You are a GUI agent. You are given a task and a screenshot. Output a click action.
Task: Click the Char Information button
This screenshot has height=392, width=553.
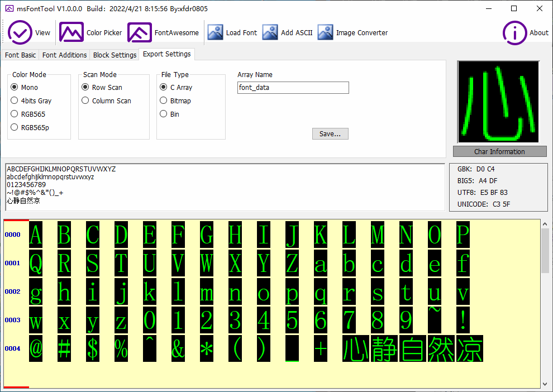pos(500,151)
